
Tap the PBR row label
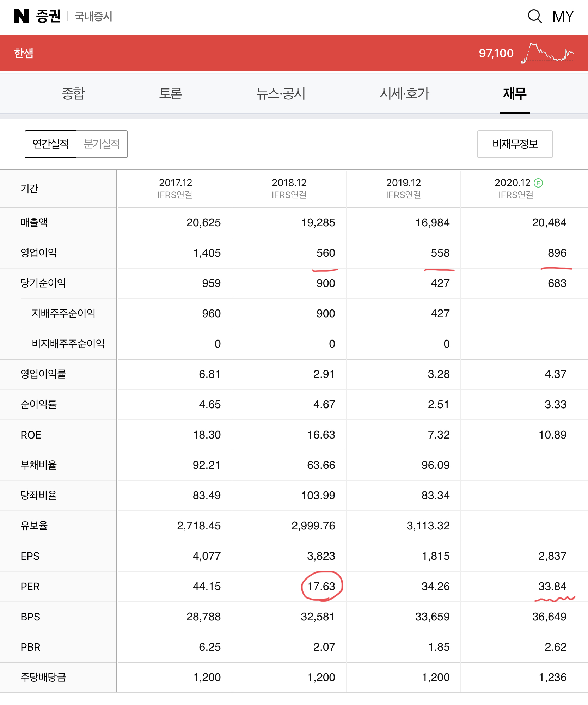pos(30,647)
